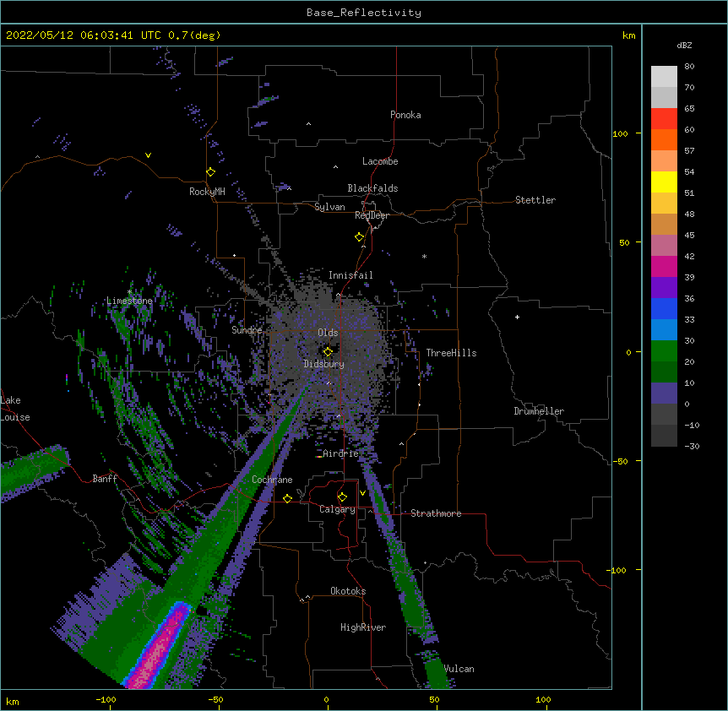Click the white asterisk marker east of Innisfail
The height and width of the screenshot is (711, 728).
(424, 257)
